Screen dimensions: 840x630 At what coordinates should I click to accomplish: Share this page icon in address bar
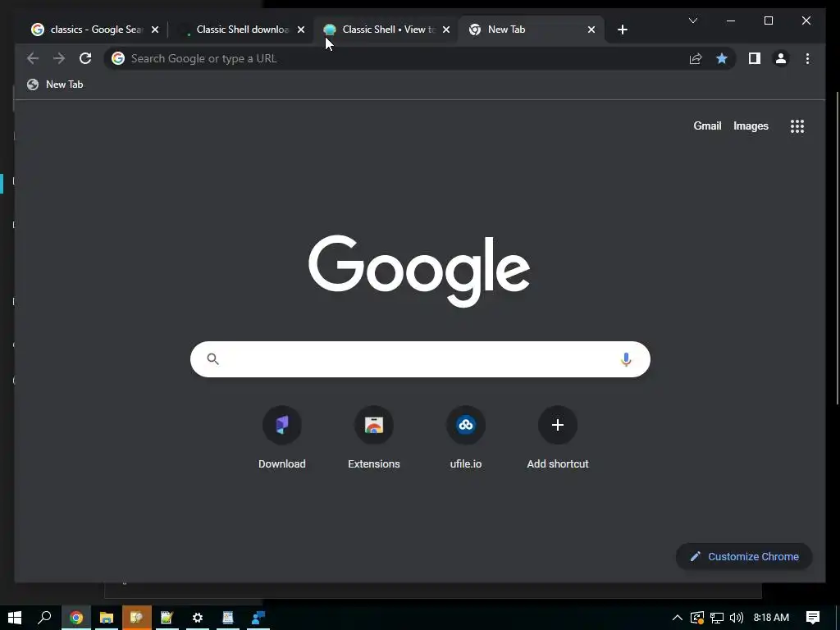click(x=696, y=58)
